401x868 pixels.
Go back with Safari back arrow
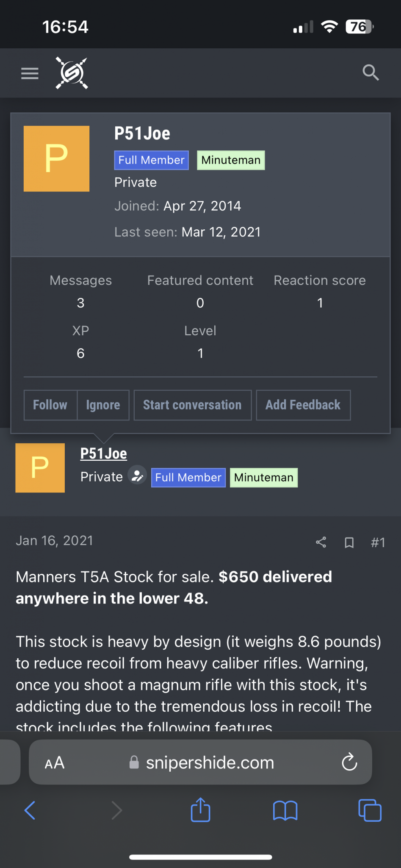tap(30, 810)
